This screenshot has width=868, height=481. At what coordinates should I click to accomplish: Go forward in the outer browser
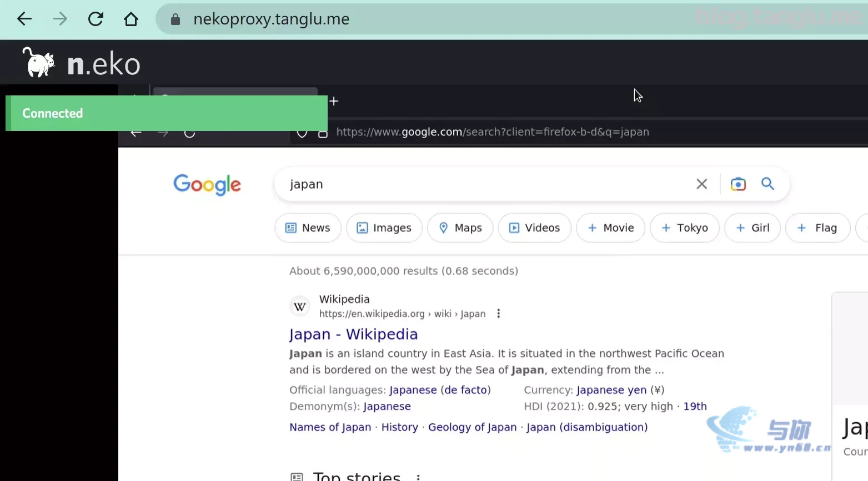[60, 19]
